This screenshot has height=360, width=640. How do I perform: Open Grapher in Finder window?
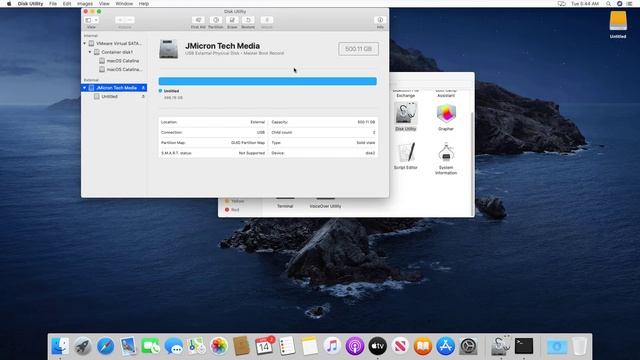click(446, 113)
